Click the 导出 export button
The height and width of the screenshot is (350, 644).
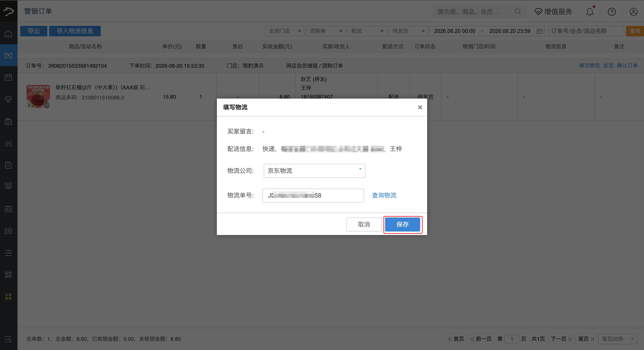click(x=34, y=31)
